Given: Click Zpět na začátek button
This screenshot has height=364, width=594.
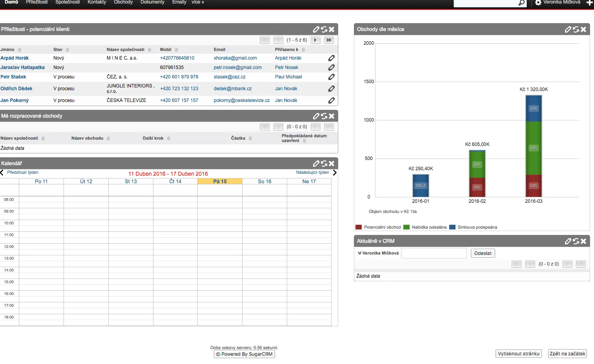Looking at the screenshot, I should 568,354.
